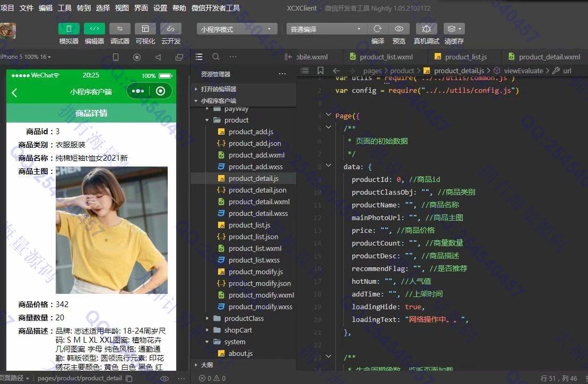588x384 pixels.
Task: Tap the capsule close circle button
Action: (160, 91)
